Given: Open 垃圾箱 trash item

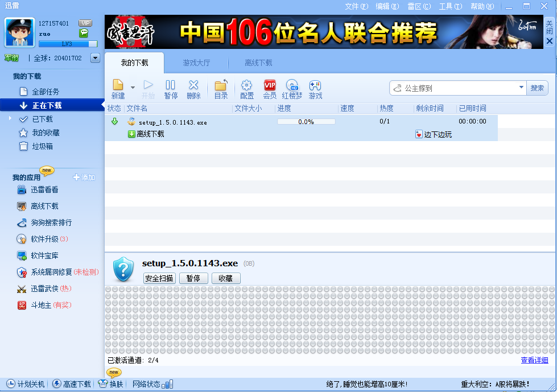Looking at the screenshot, I should point(42,146).
